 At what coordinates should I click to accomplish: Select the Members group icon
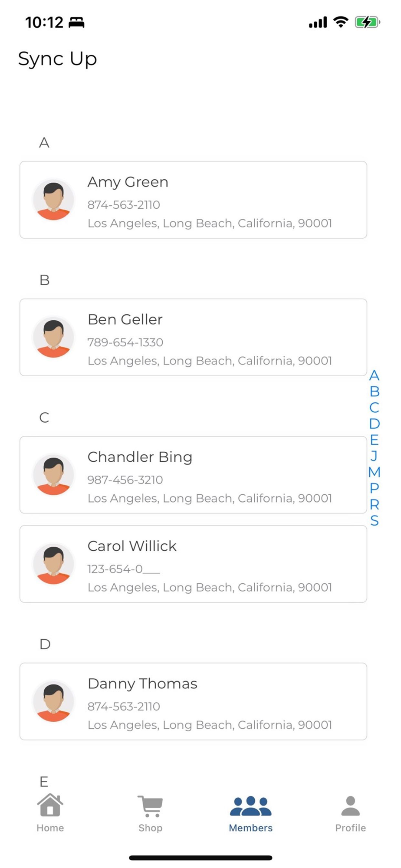point(250,806)
